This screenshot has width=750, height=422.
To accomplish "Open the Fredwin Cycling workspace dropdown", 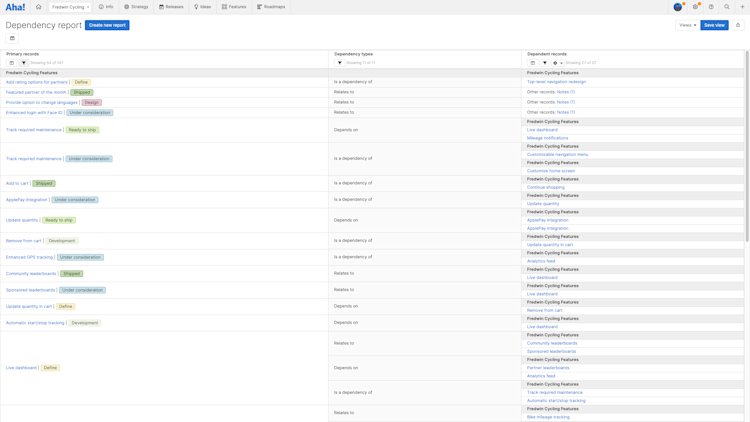I will click(70, 7).
